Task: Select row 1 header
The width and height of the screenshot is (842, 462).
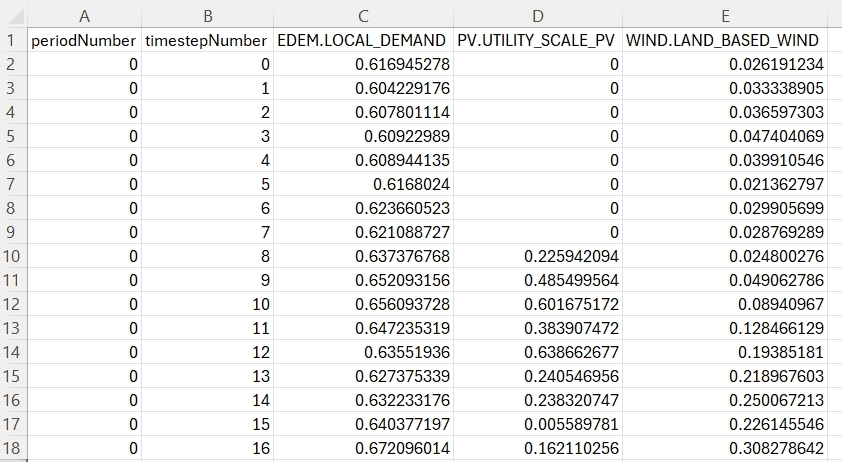Action: (12, 40)
